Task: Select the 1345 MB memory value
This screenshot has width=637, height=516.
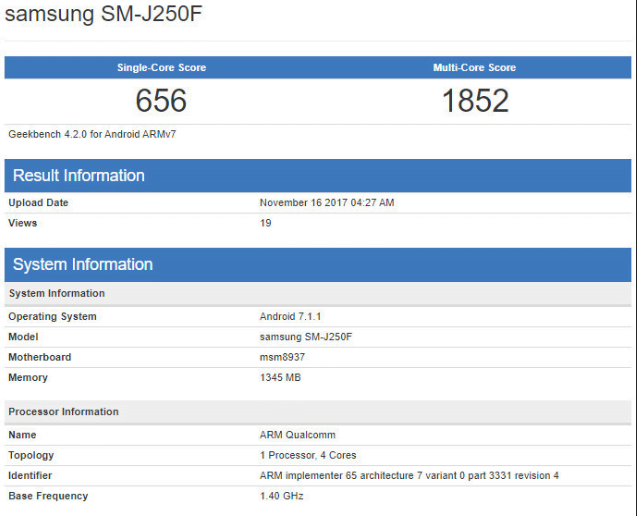Action: point(280,377)
